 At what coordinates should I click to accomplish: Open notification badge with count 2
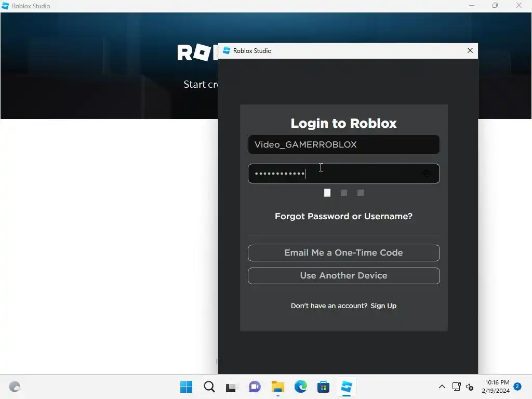pyautogui.click(x=517, y=387)
